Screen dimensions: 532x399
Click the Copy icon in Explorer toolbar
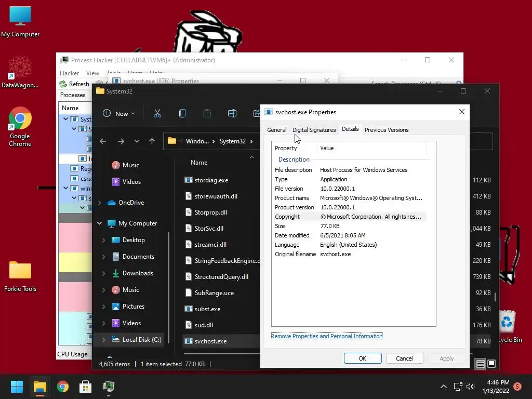tap(182, 113)
